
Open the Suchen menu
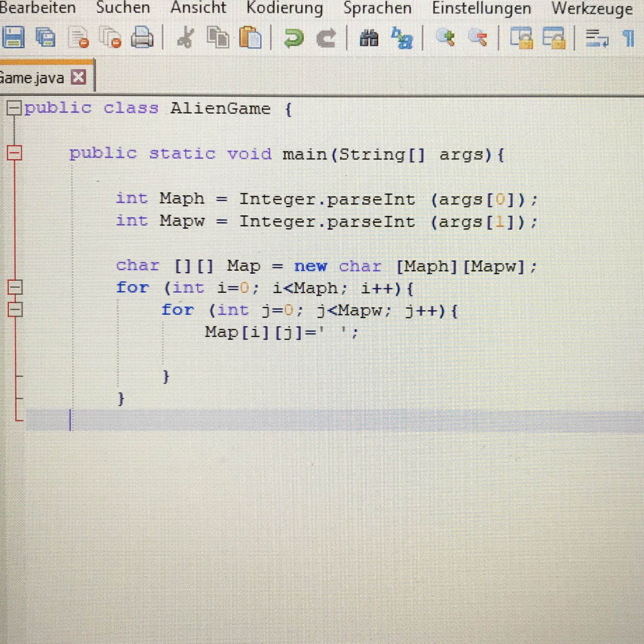(123, 7)
